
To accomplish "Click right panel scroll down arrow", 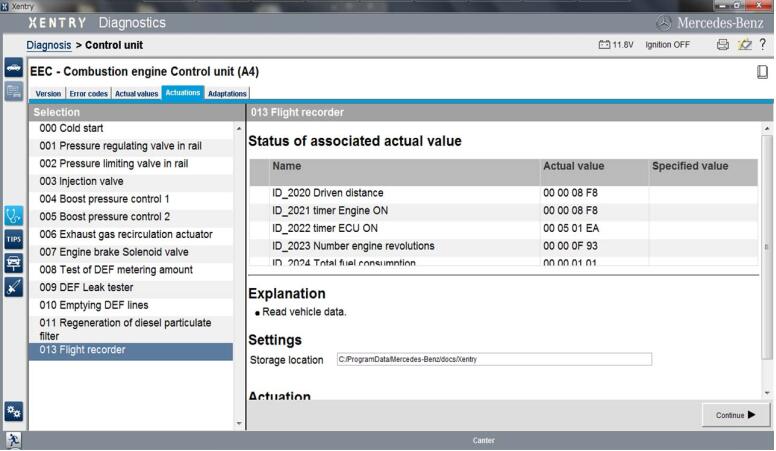I will tap(767, 393).
